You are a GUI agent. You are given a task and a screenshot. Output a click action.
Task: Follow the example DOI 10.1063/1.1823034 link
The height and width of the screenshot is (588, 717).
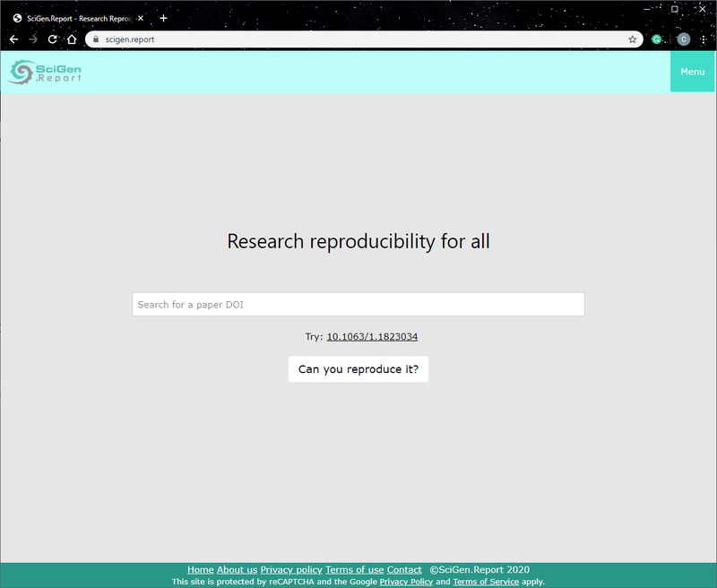pyautogui.click(x=372, y=337)
